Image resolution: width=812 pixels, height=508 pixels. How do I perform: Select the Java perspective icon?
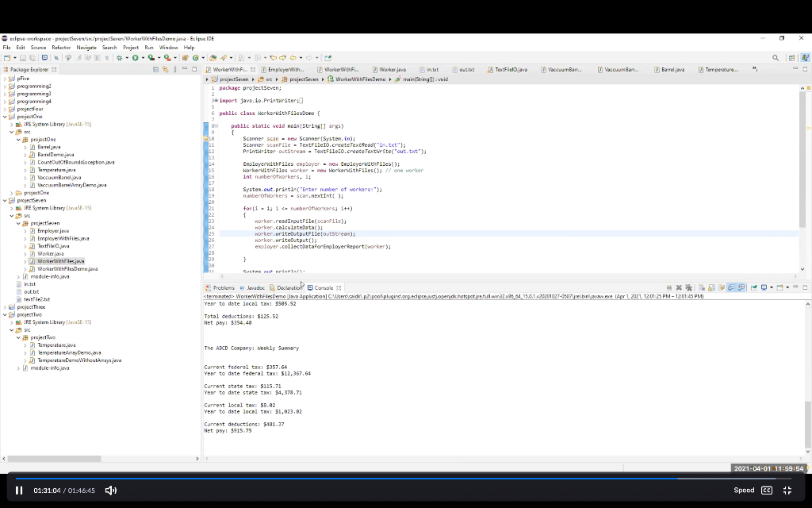coord(806,57)
